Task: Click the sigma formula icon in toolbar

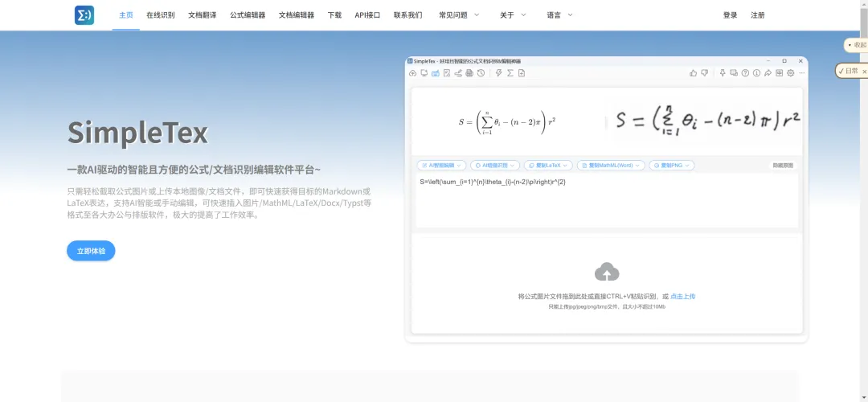Action: [x=510, y=73]
